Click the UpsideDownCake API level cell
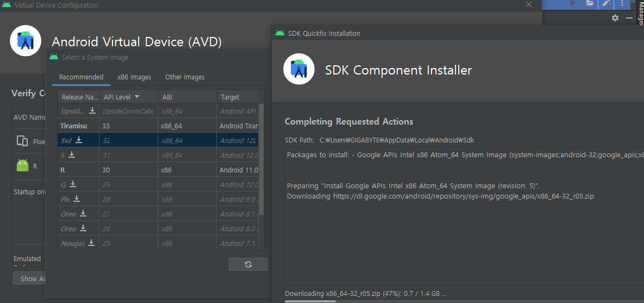The width and height of the screenshot is (644, 303). pyautogui.click(x=129, y=110)
